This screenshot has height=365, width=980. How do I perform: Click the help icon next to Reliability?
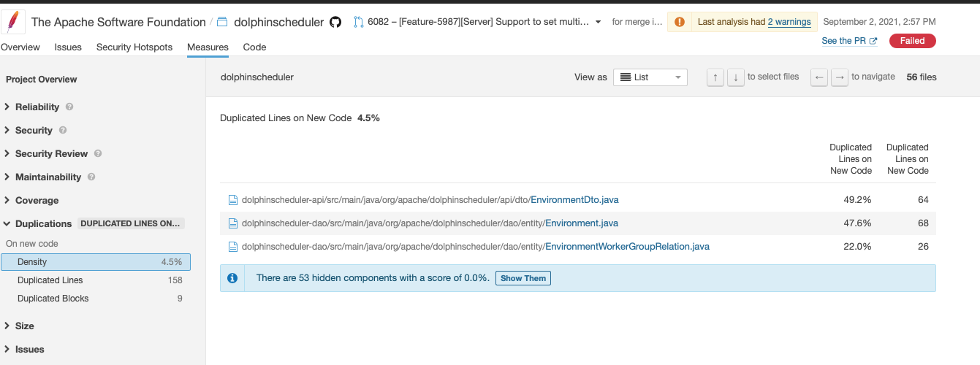[69, 107]
